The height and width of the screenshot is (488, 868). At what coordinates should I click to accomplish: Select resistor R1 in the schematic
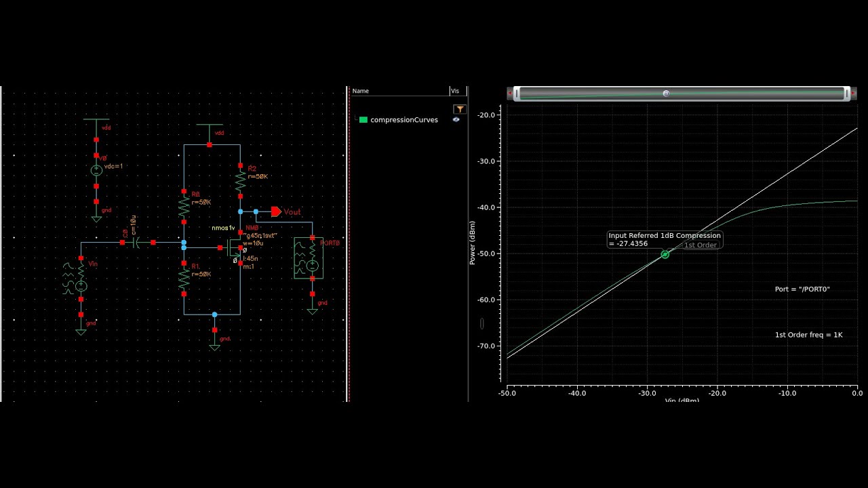(184, 279)
